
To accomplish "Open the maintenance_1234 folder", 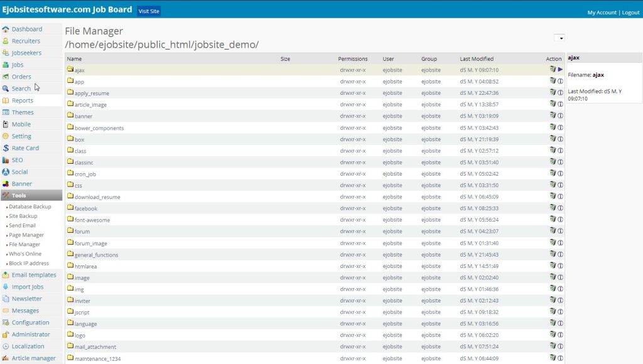I will click(97, 358).
